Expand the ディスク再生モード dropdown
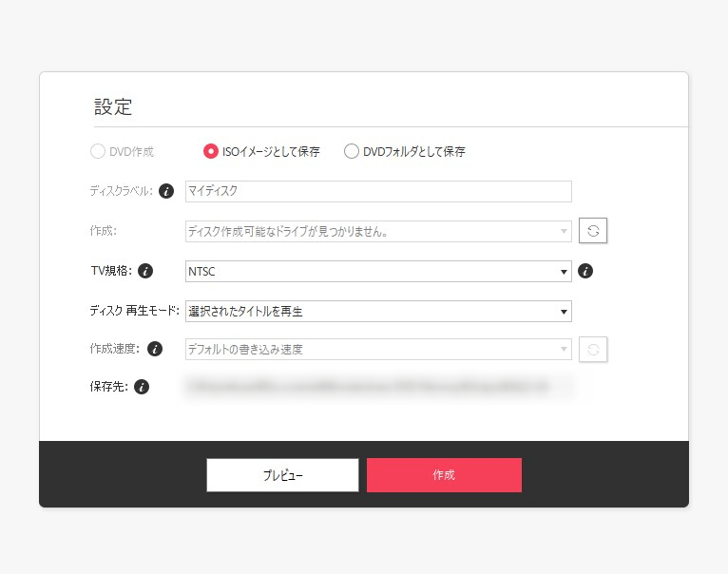This screenshot has height=574, width=728. tap(378, 311)
